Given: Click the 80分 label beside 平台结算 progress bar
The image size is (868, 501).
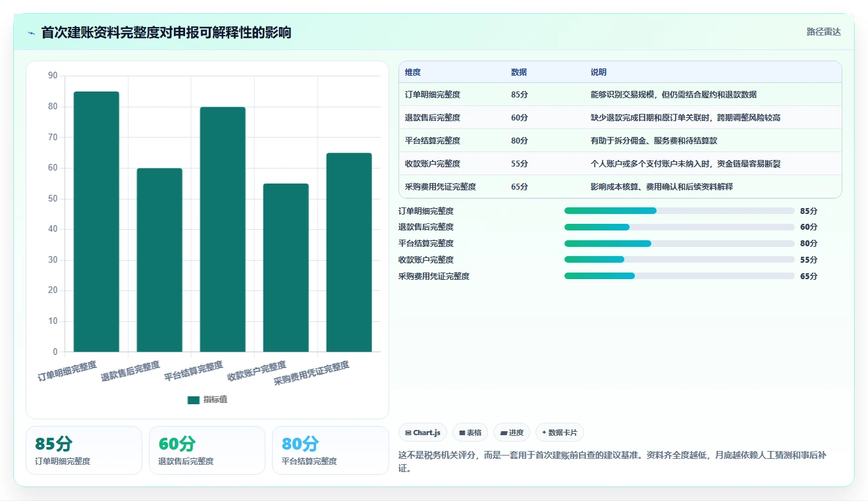Looking at the screenshot, I should click(x=809, y=244).
